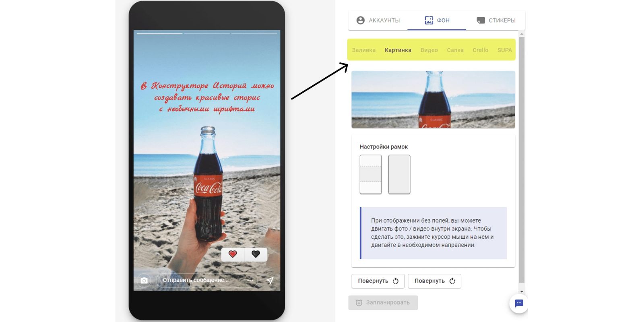This screenshot has width=644, height=322.
Task: Rotate image counter-clockwise with Повернуть button
Action: (x=378, y=281)
